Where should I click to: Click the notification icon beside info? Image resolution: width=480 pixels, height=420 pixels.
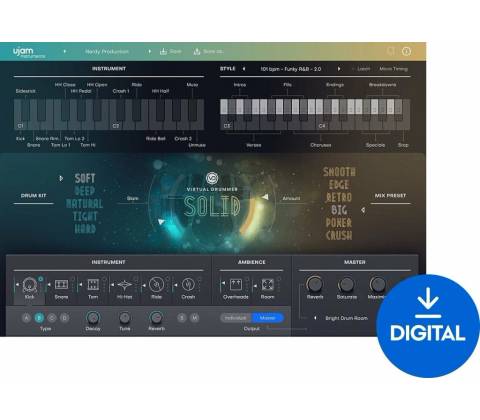[x=390, y=51]
